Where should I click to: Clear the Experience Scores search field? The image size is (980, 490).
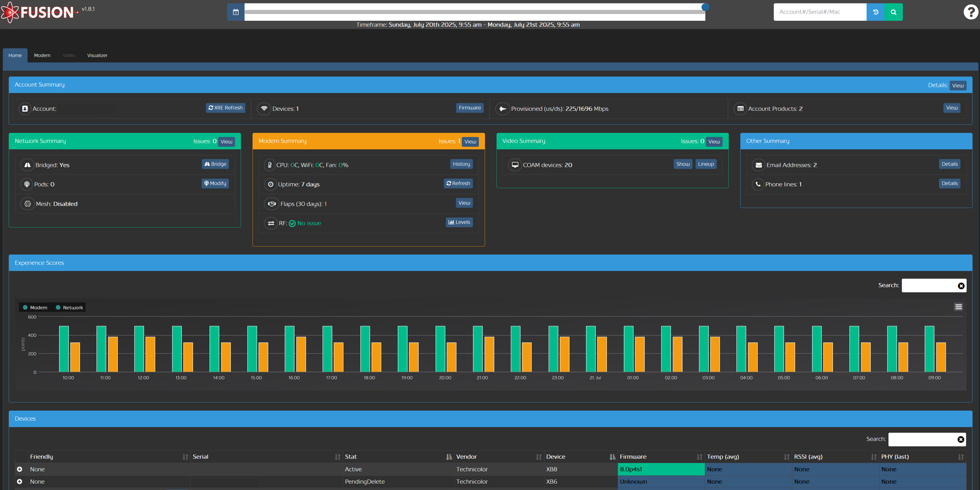961,286
